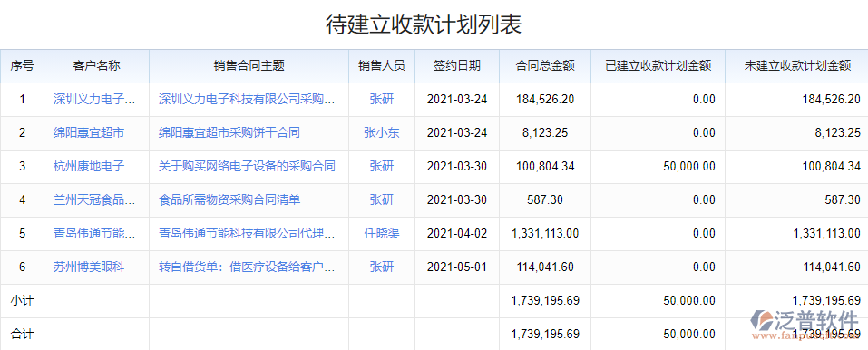Sort by 销售人员 column header

(382, 66)
